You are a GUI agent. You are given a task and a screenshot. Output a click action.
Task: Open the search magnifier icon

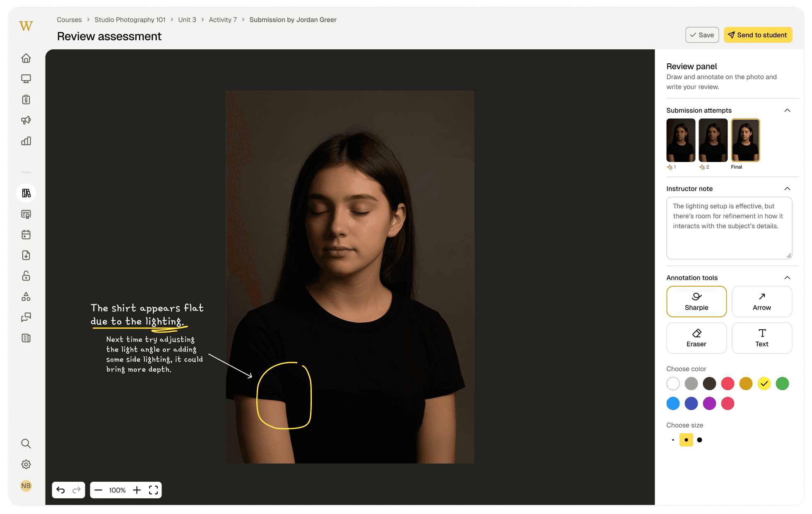click(x=26, y=444)
